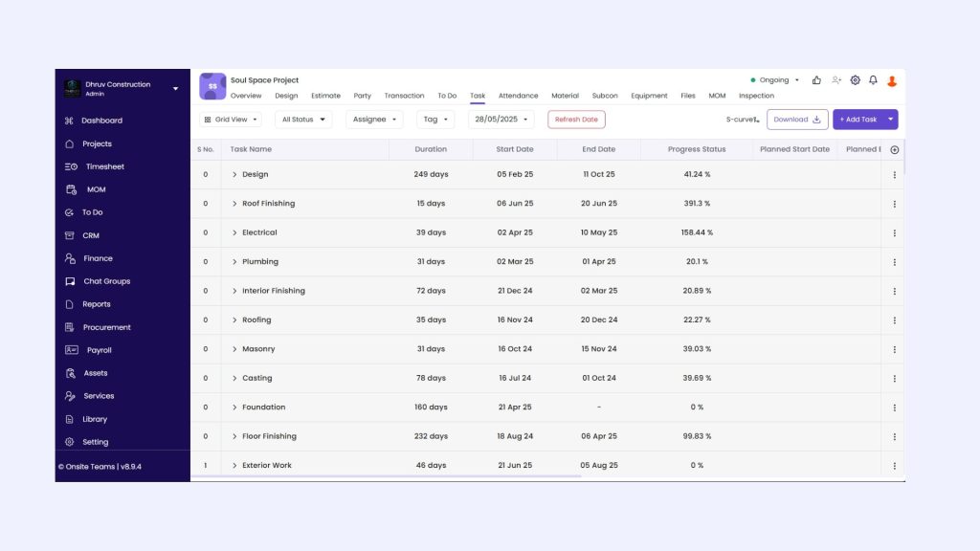This screenshot has height=551, width=980.
Task: Open project settings gear icon
Action: [x=855, y=80]
